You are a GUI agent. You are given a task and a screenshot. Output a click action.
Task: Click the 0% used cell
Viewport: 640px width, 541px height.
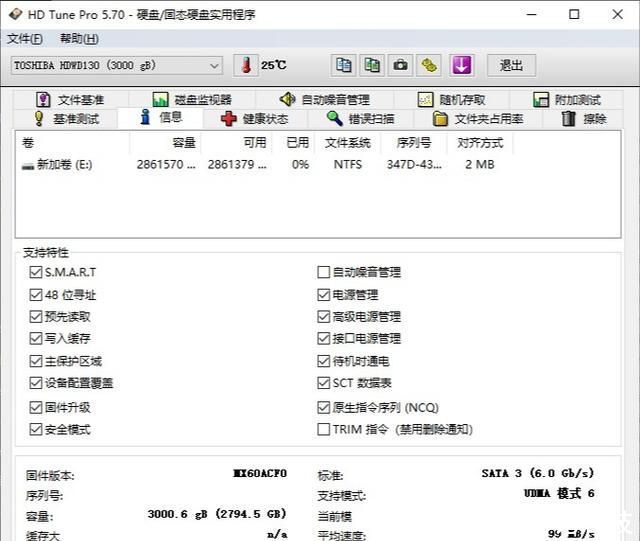click(300, 165)
